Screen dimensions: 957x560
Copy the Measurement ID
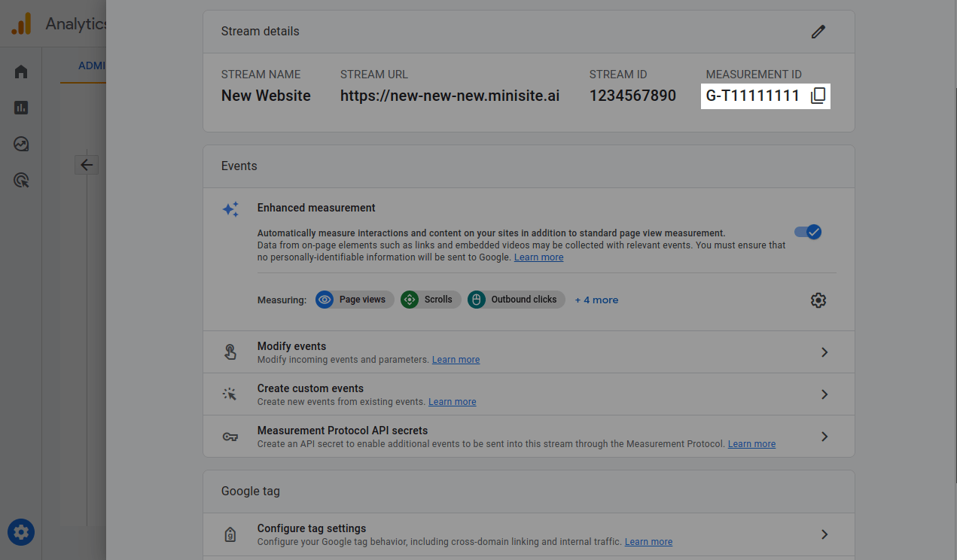coord(818,96)
